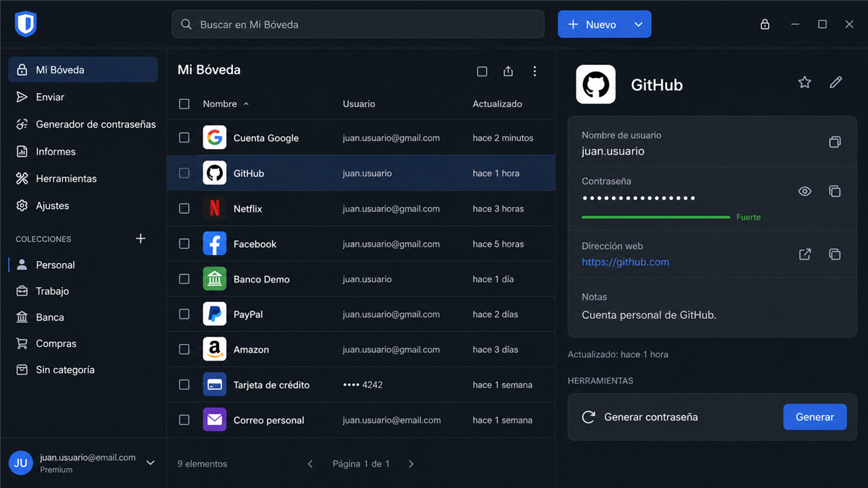868x488 pixels.
Task: Click the Netflix row's "hace 3 horas" cell
Action: [x=498, y=209]
